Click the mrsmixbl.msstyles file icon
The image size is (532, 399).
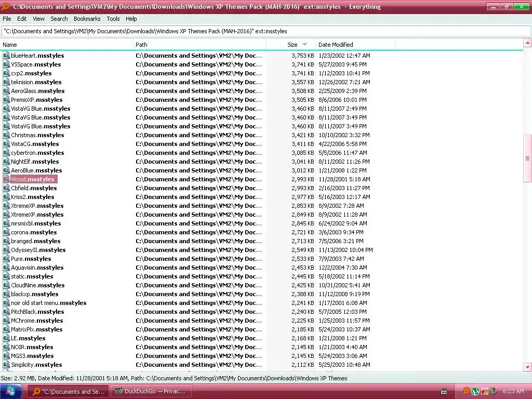[6, 223]
